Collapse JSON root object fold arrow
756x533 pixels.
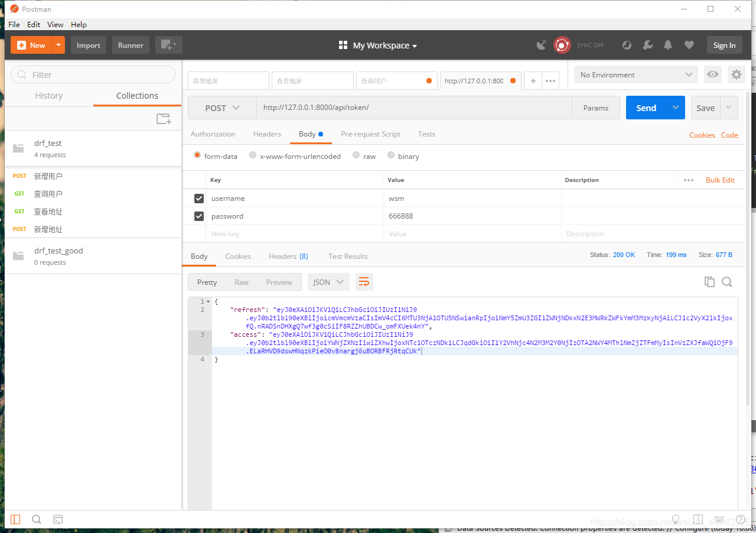208,302
